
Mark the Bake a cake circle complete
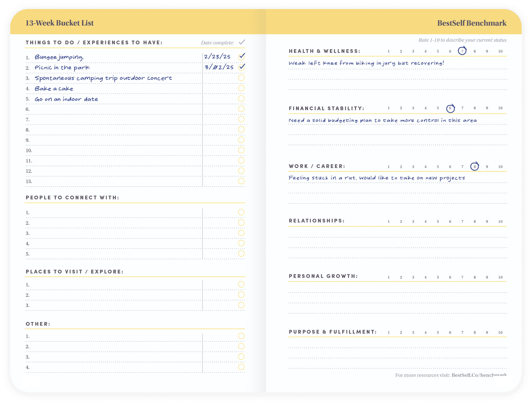[241, 88]
